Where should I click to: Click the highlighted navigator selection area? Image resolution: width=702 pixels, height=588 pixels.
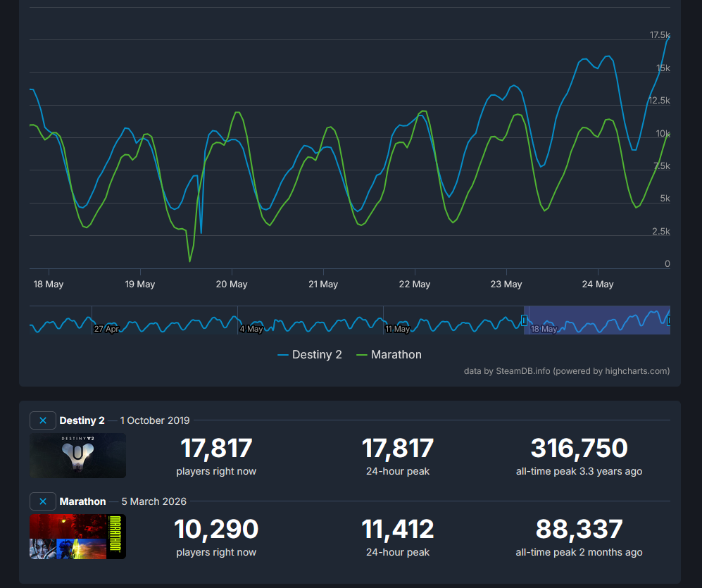pyautogui.click(x=597, y=320)
